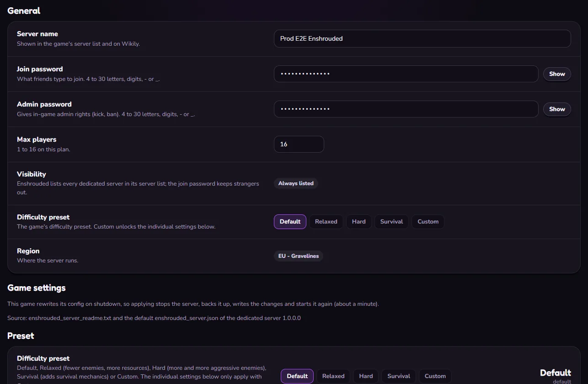The image size is (588, 384).
Task: Click the enshrouded_server_readme.txt source line
Action: tap(154, 318)
